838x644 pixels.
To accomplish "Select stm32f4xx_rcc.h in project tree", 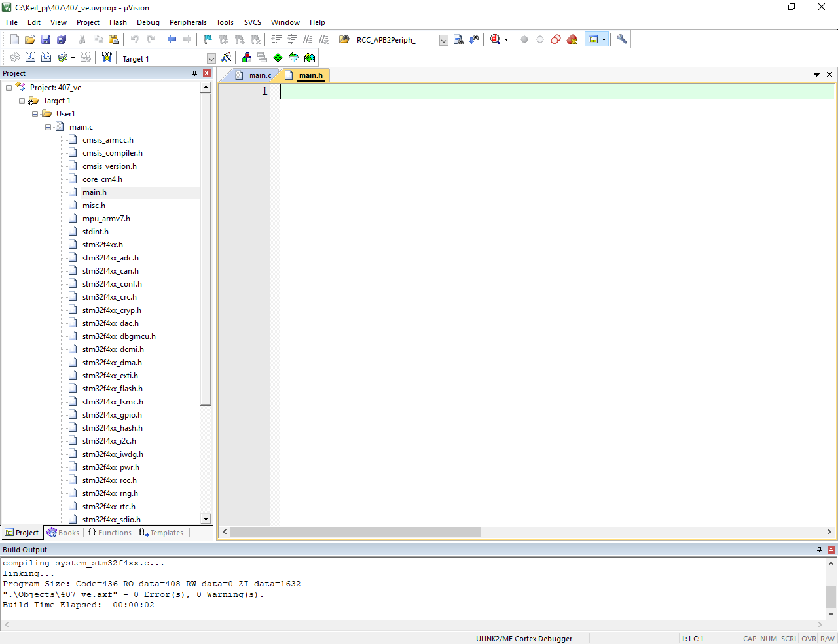I will pos(109,480).
